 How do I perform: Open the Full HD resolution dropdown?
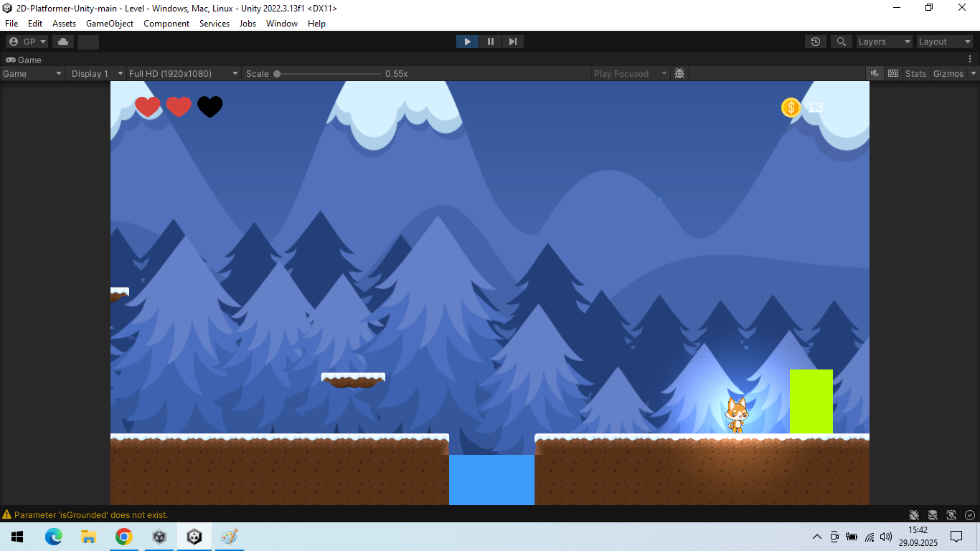[x=184, y=73]
